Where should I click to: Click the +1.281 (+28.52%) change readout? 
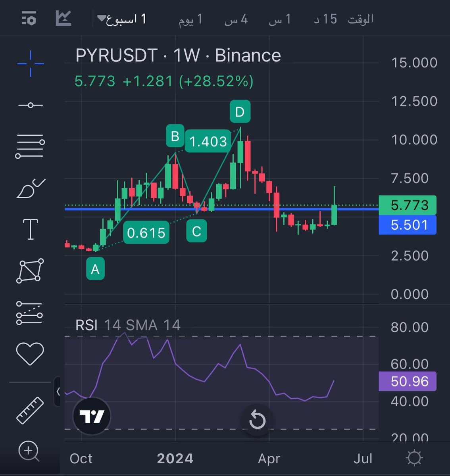[188, 81]
